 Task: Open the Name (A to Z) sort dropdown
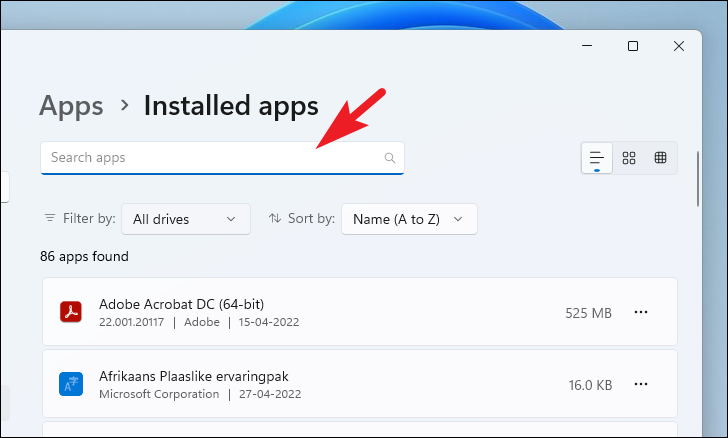(409, 219)
